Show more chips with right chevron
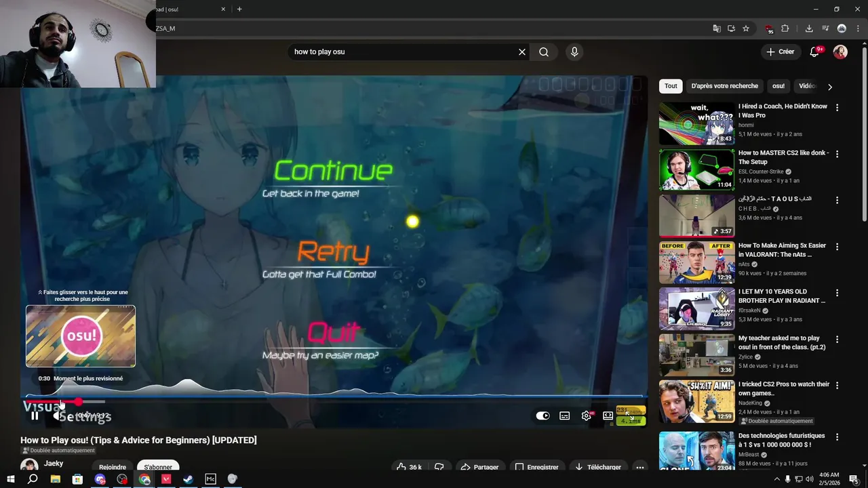This screenshot has height=488, width=868. pyautogui.click(x=829, y=87)
